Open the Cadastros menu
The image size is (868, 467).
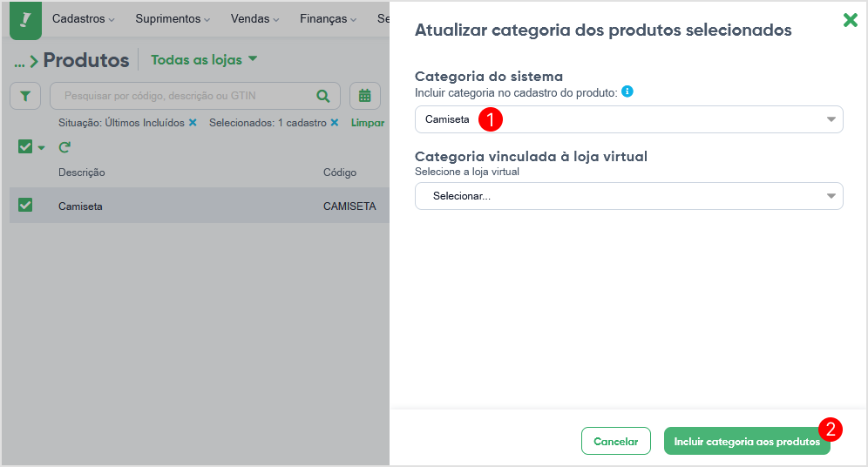click(83, 19)
